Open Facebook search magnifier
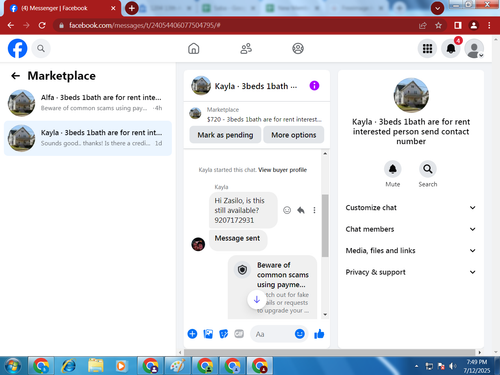This screenshot has width=500, height=375. pyautogui.click(x=41, y=49)
